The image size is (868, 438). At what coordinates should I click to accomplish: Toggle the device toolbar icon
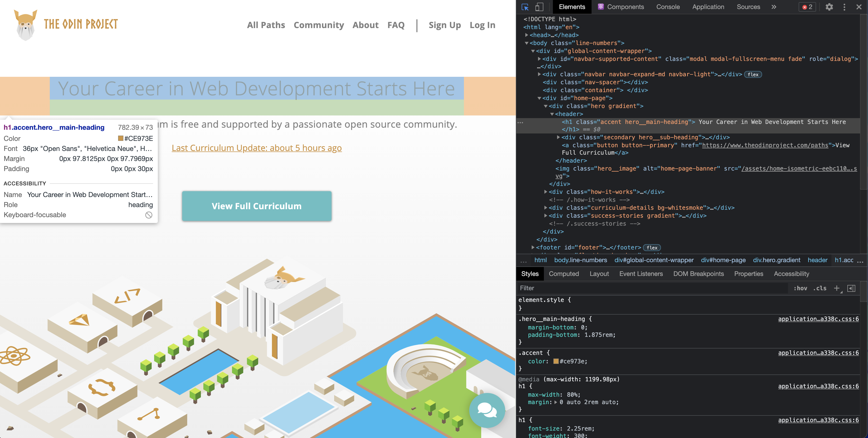(x=539, y=7)
